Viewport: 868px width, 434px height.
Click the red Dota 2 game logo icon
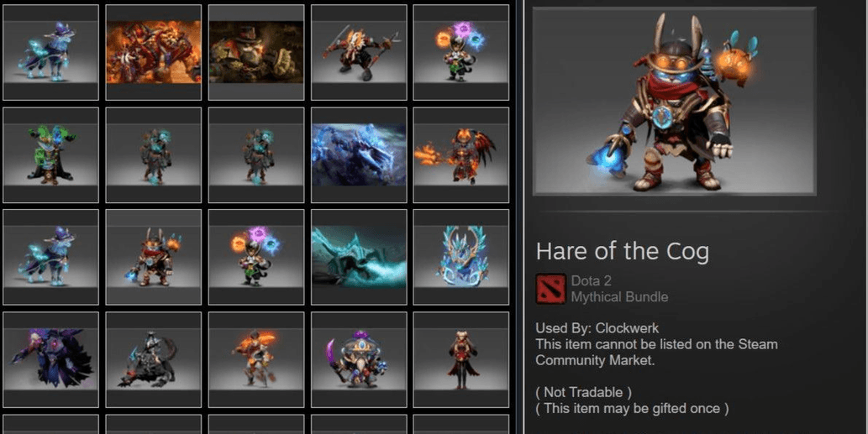(x=551, y=289)
